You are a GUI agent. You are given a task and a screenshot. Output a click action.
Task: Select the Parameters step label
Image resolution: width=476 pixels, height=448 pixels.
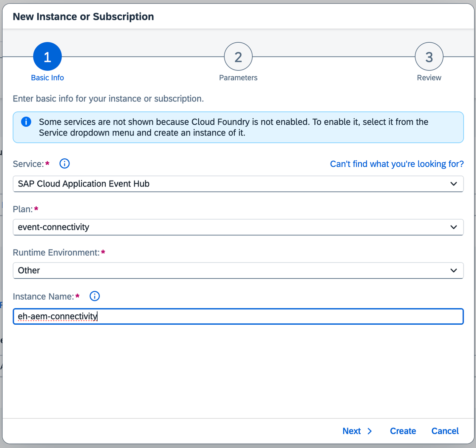[238, 78]
